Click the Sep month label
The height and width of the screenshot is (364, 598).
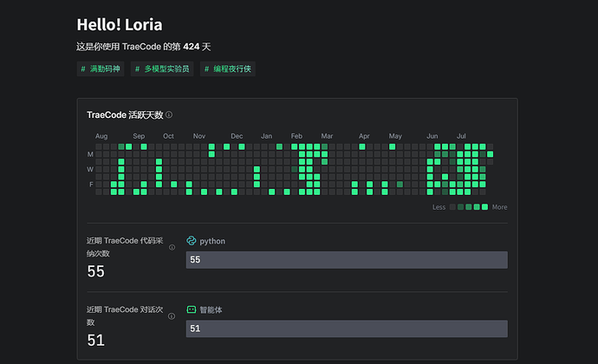coord(139,136)
